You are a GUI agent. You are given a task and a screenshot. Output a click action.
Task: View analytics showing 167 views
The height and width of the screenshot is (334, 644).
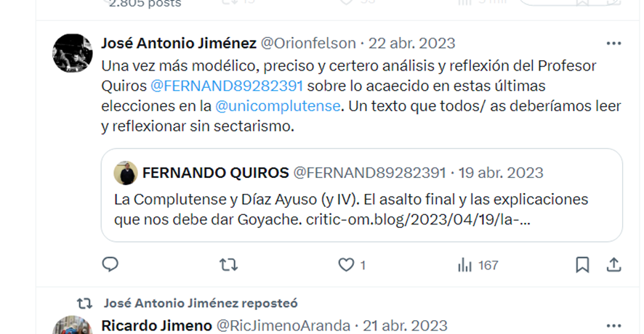click(x=478, y=265)
